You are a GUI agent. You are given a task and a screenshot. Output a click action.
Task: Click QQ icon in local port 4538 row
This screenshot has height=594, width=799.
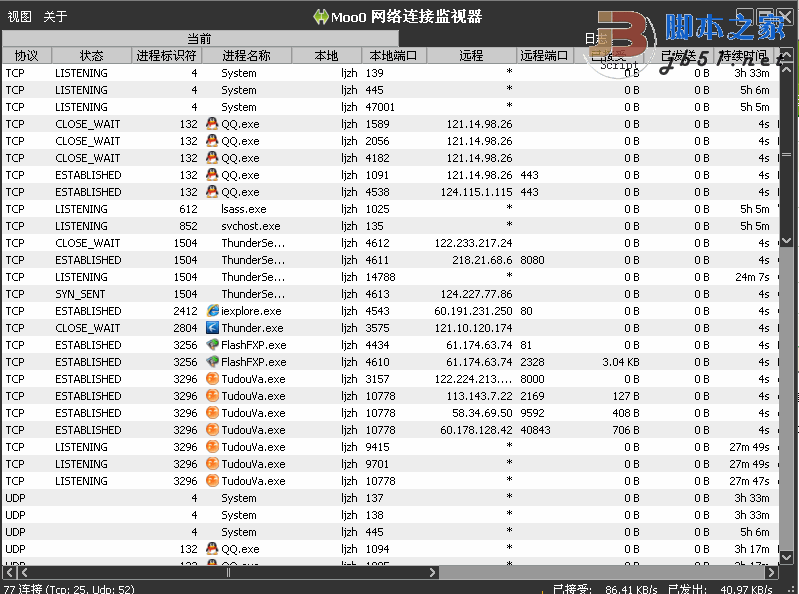(212, 192)
